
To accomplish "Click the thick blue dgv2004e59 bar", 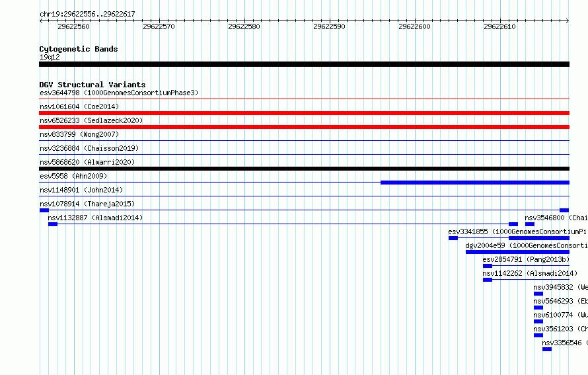I will coord(517,252).
